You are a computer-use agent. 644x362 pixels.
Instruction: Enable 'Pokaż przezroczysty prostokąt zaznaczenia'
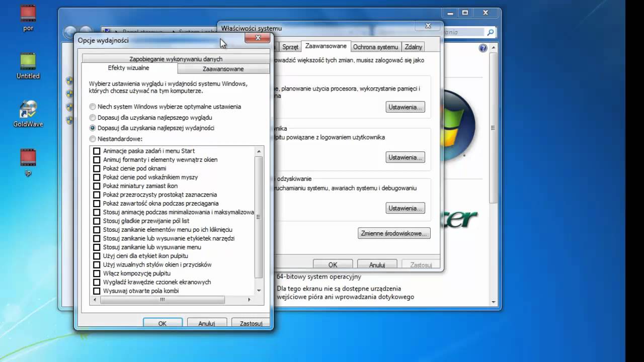click(x=97, y=195)
